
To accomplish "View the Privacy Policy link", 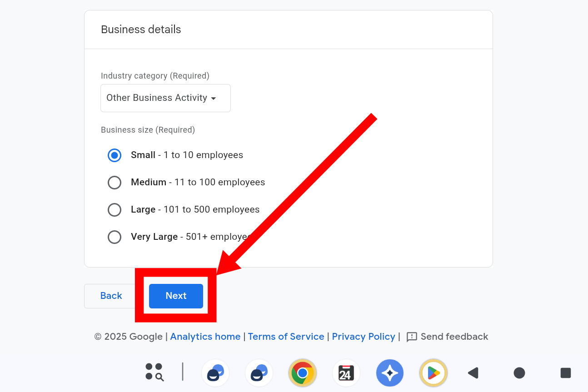I will pyautogui.click(x=364, y=337).
